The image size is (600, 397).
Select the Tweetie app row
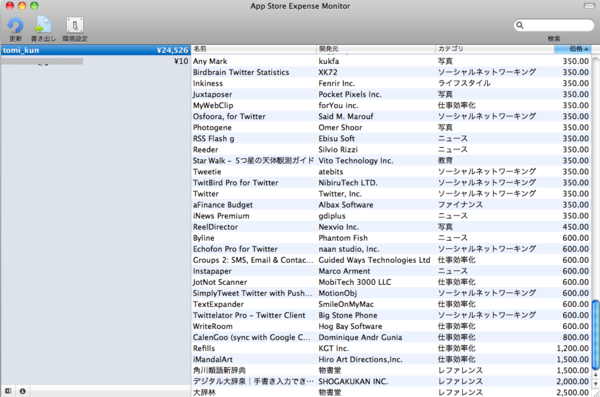click(391, 172)
